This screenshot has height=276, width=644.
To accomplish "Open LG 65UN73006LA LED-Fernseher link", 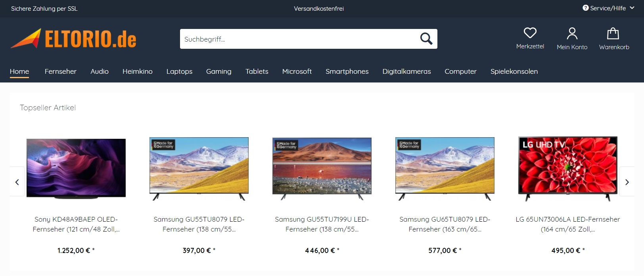I will pos(568,224).
